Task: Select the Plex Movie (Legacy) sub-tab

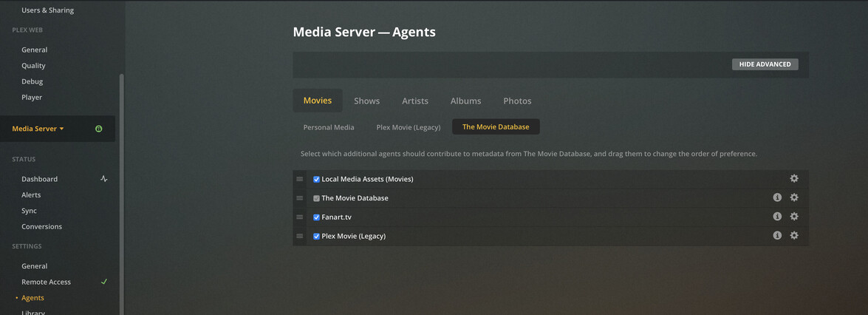Action: (409, 127)
